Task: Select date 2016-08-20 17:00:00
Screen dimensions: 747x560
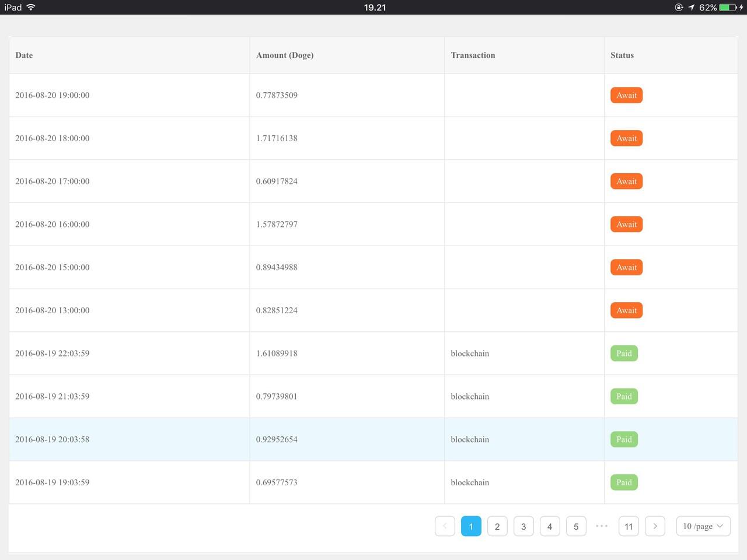Action: pos(53,181)
